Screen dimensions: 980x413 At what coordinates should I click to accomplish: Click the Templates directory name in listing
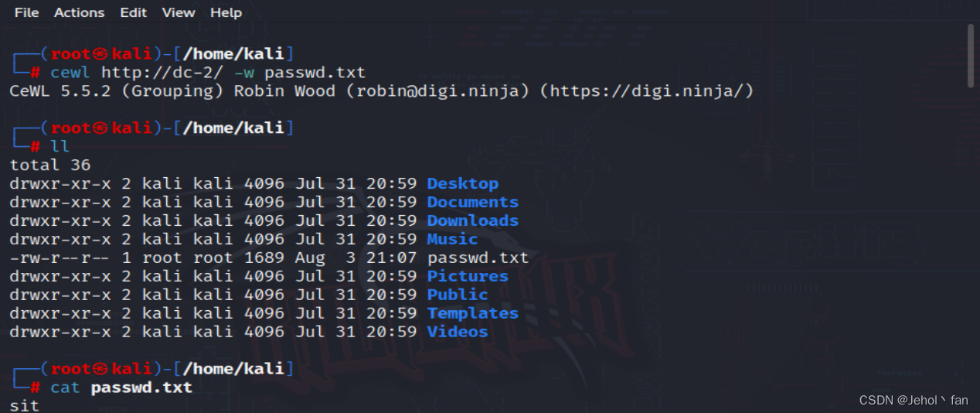pyautogui.click(x=472, y=314)
